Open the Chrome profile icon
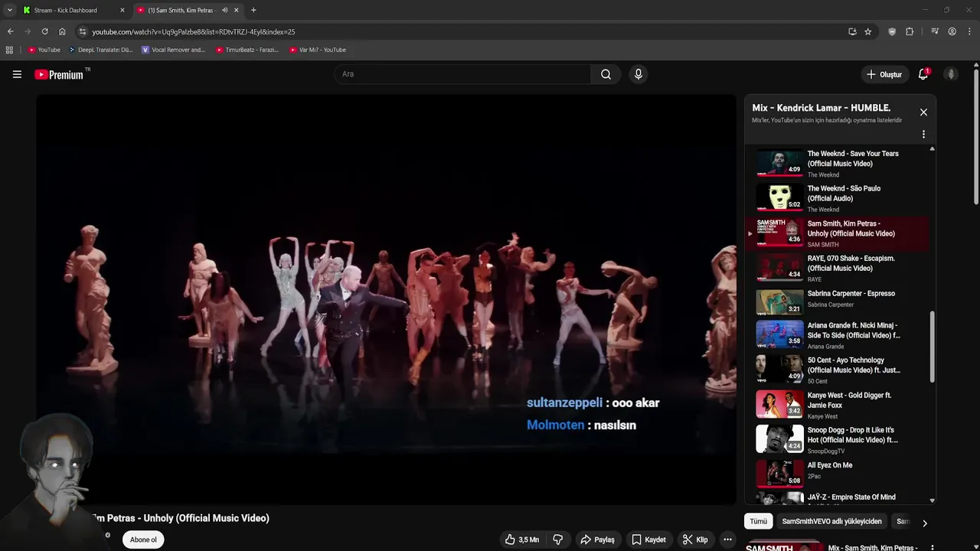 point(952,31)
